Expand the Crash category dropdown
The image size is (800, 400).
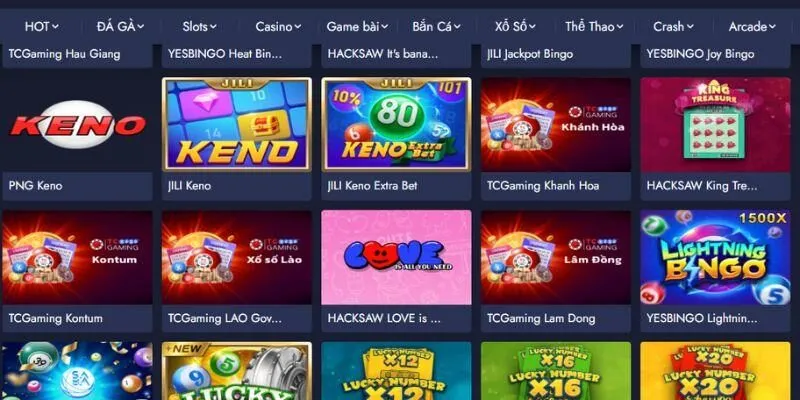673,27
